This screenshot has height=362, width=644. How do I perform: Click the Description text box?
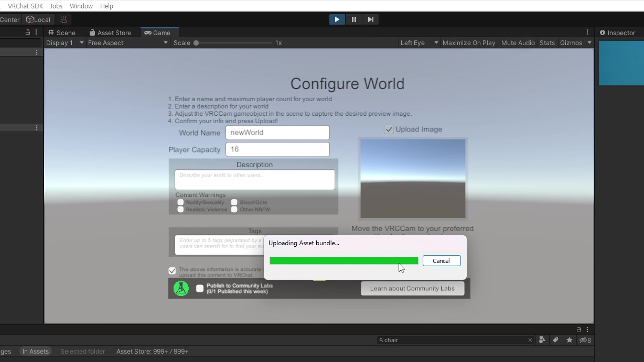[255, 180]
